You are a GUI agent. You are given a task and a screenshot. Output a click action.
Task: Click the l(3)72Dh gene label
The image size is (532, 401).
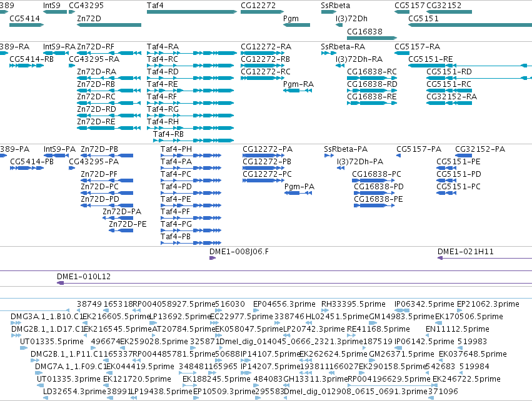coord(351,19)
